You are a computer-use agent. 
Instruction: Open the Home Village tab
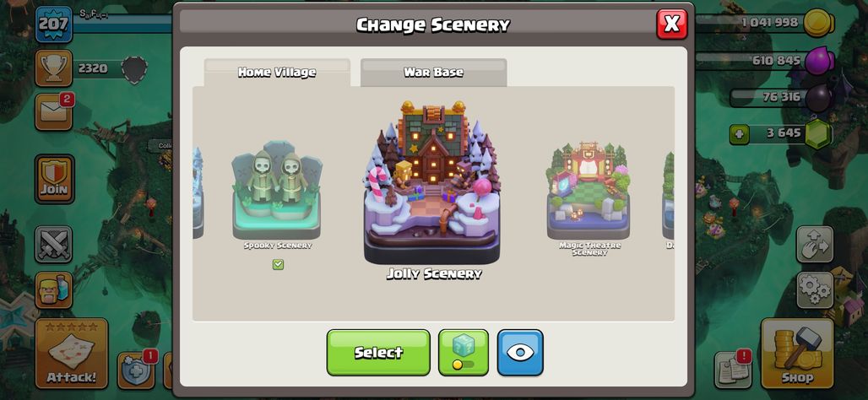pyautogui.click(x=277, y=73)
